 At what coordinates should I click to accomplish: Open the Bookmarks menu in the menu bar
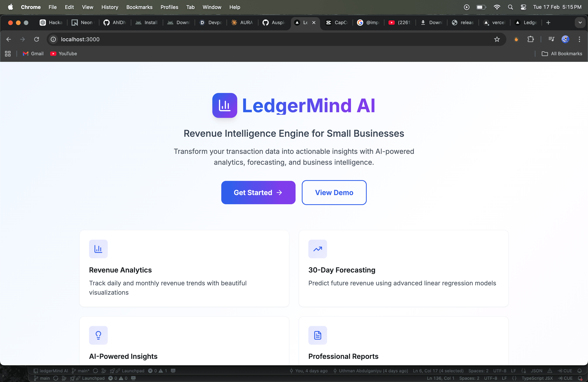[x=139, y=7]
